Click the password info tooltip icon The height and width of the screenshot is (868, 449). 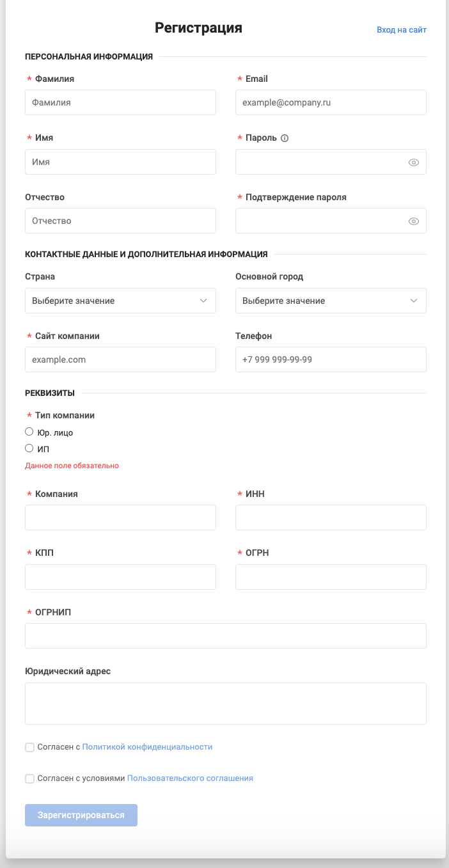(285, 138)
